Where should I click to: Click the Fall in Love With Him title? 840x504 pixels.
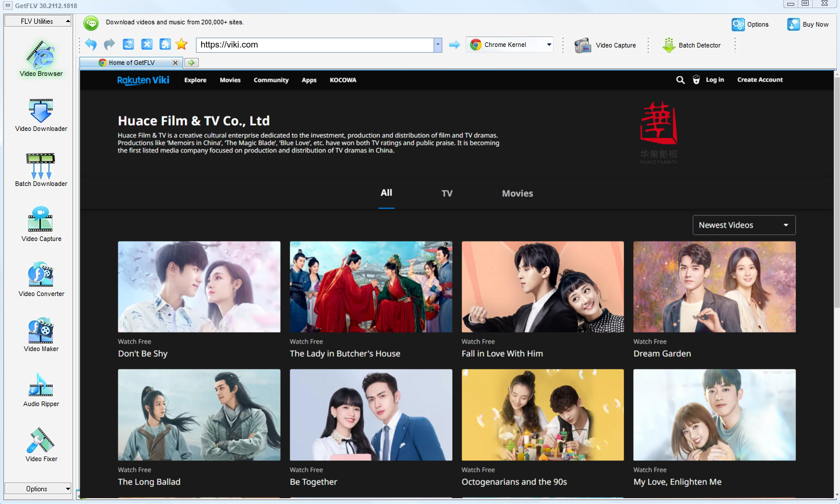pyautogui.click(x=502, y=353)
